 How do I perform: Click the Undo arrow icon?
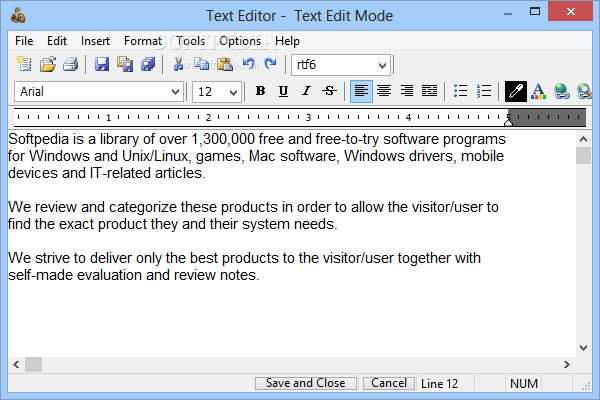248,64
